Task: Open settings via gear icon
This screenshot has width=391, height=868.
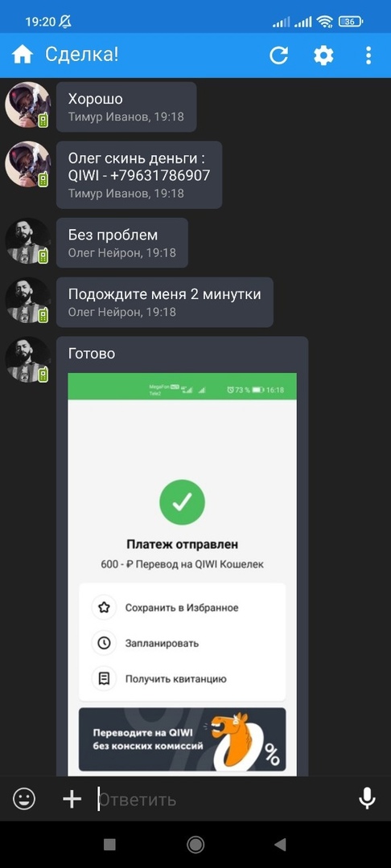Action: 324,55
